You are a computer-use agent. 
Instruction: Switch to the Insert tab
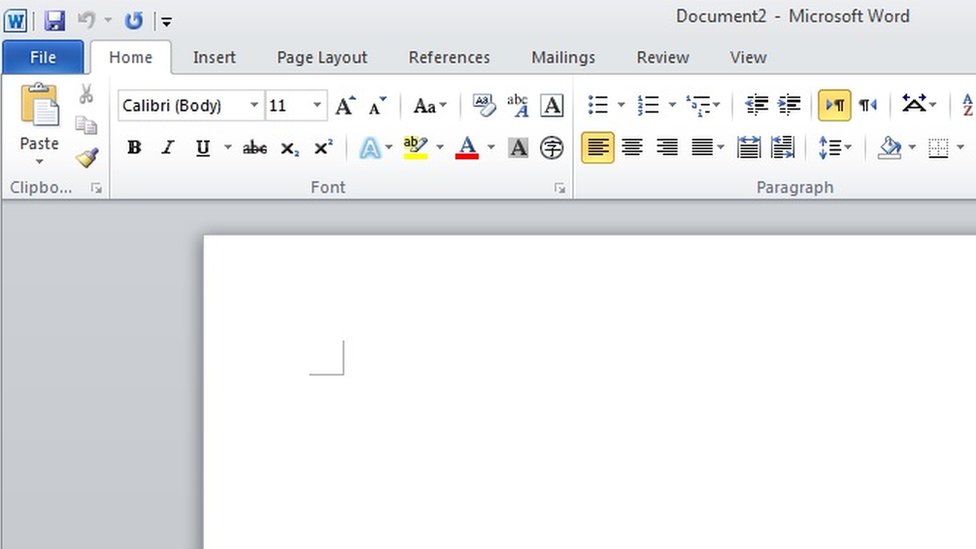tap(214, 57)
